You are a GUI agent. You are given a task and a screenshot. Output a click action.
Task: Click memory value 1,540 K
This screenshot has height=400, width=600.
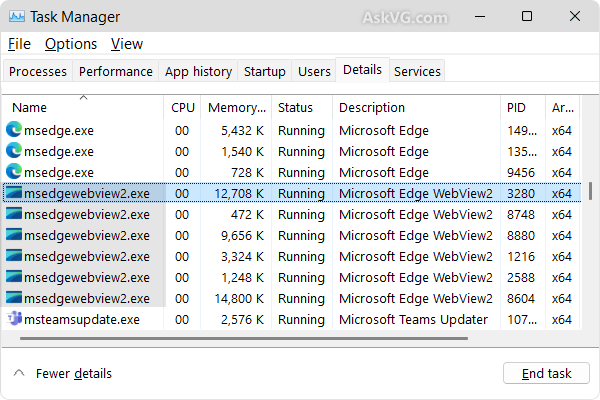tap(243, 152)
